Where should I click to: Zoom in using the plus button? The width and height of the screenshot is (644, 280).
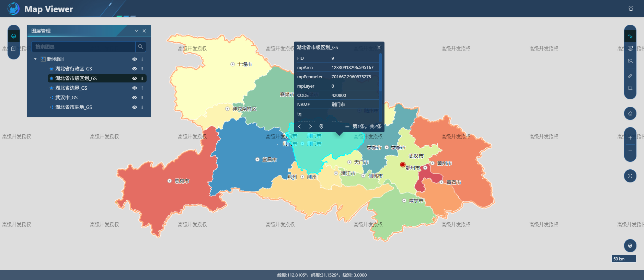tap(630, 138)
